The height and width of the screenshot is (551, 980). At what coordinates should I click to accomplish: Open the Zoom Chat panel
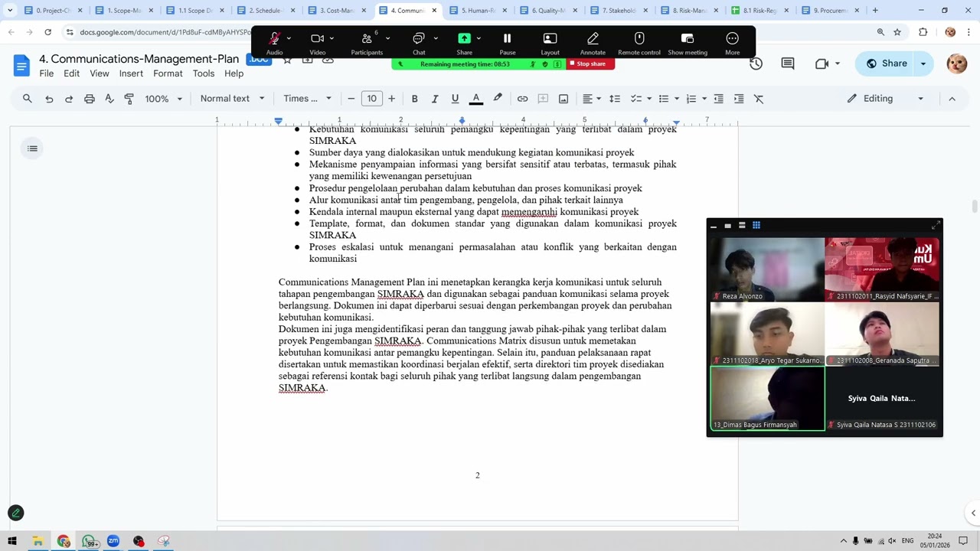pos(419,42)
